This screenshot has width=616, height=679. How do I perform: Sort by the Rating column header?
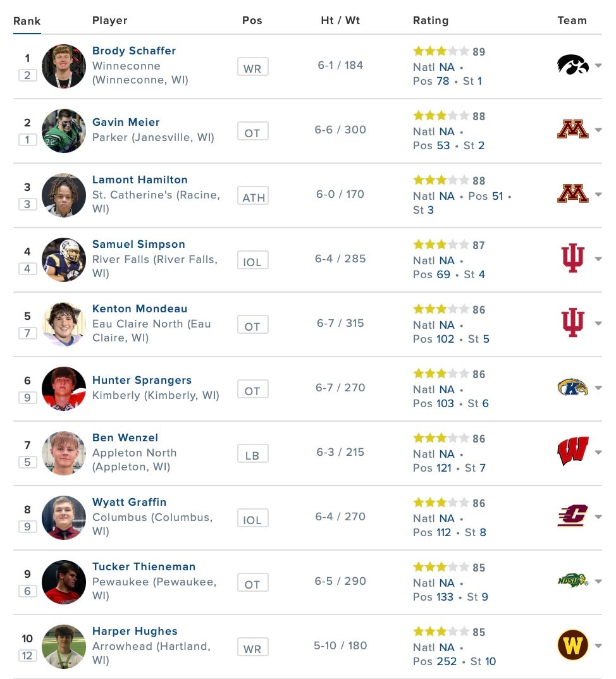[431, 21]
